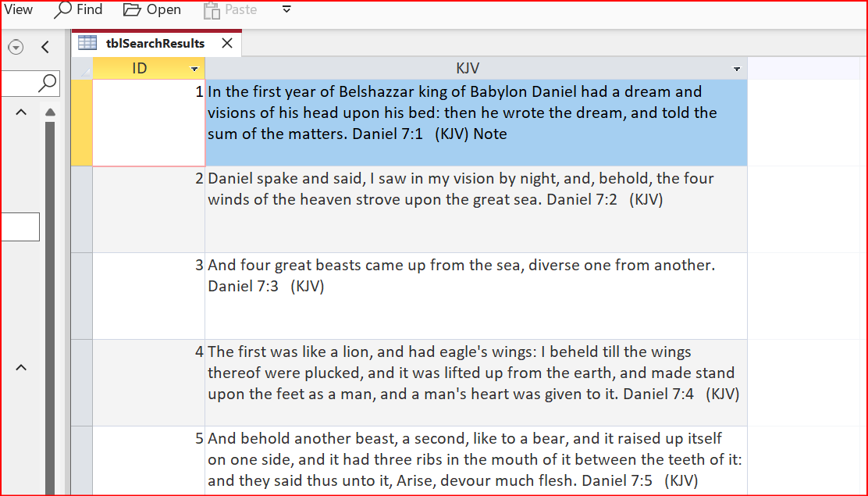868x496 pixels.
Task: Click the Daniel 7:4 verse cell
Action: (476, 383)
